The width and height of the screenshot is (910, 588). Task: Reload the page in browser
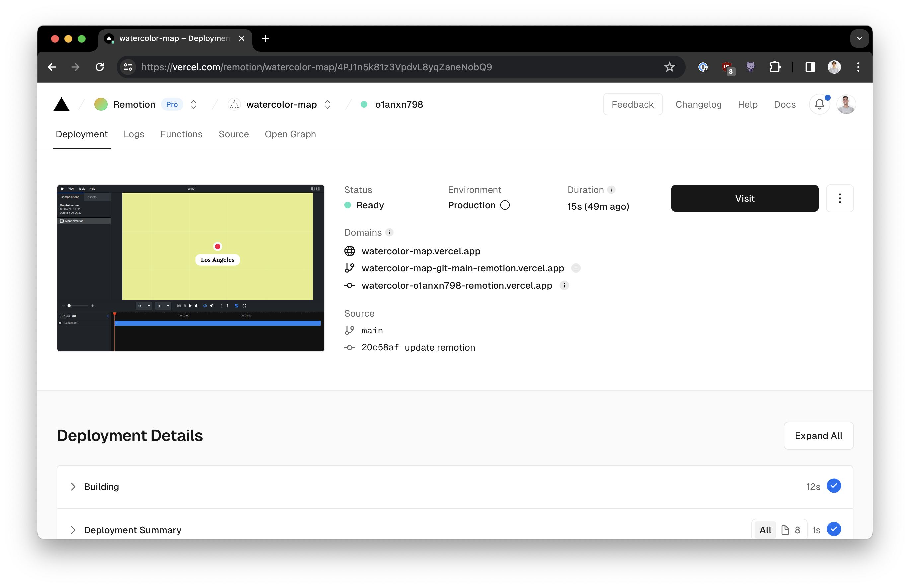click(x=100, y=67)
